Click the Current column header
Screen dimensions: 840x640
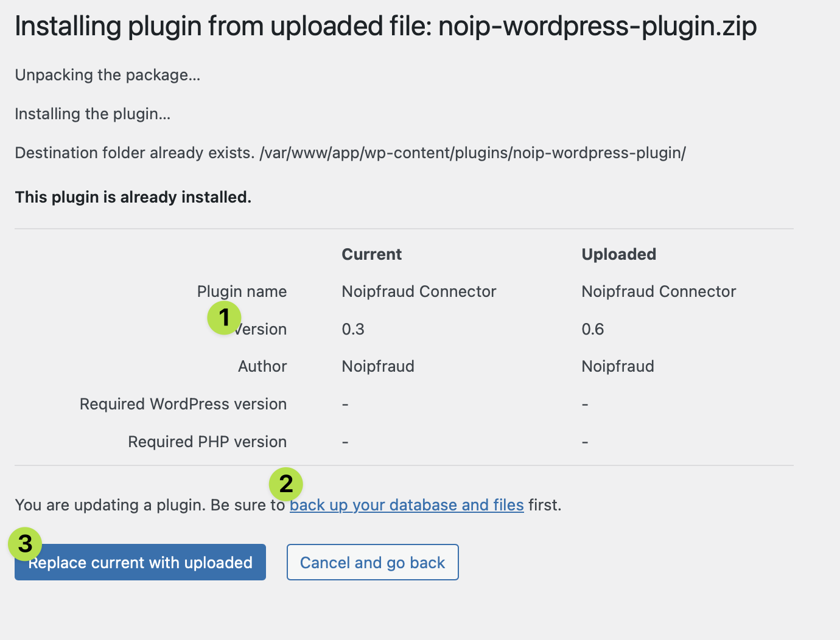[x=371, y=254]
